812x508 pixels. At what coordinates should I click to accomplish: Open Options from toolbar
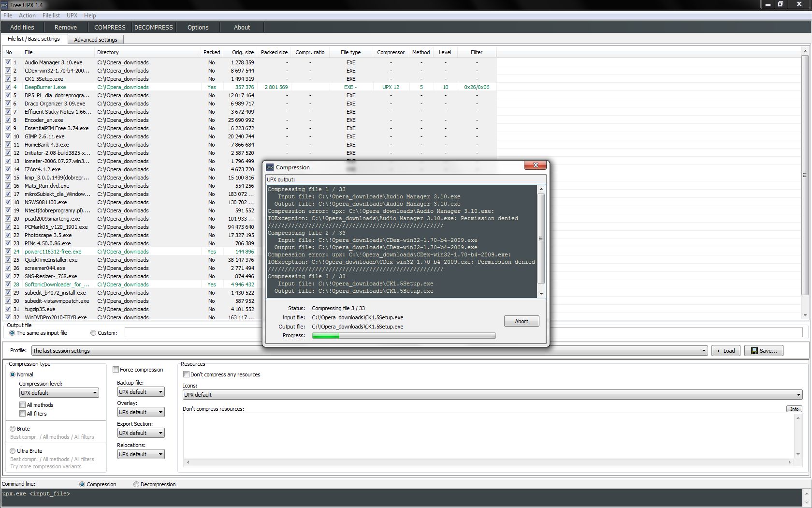click(x=198, y=28)
